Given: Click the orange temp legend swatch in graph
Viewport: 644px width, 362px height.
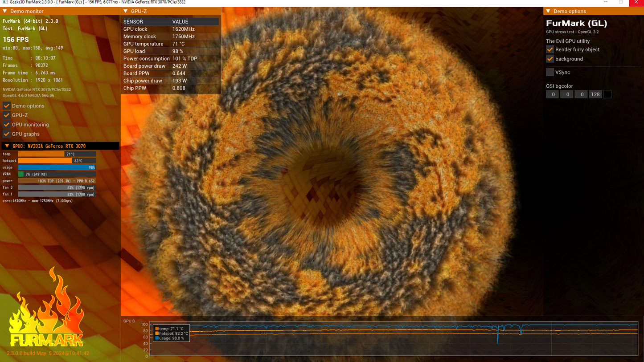Looking at the screenshot, I should (x=157, y=329).
